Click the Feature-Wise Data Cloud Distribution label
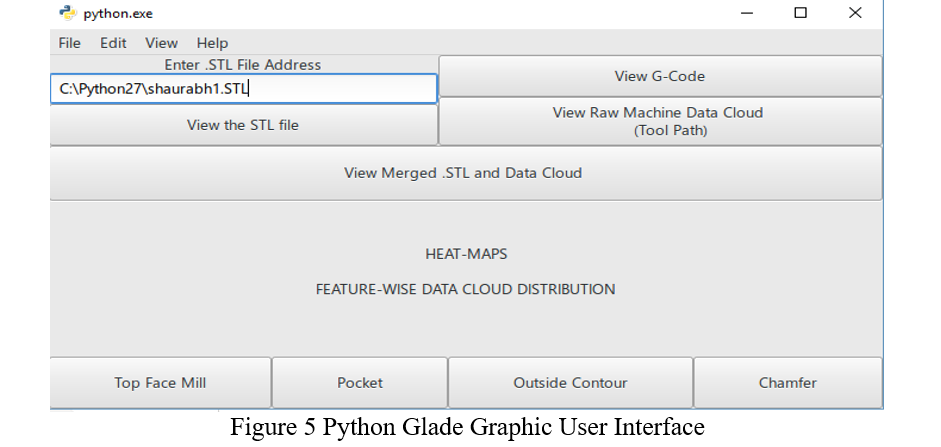The height and width of the screenshot is (447, 941). click(465, 289)
